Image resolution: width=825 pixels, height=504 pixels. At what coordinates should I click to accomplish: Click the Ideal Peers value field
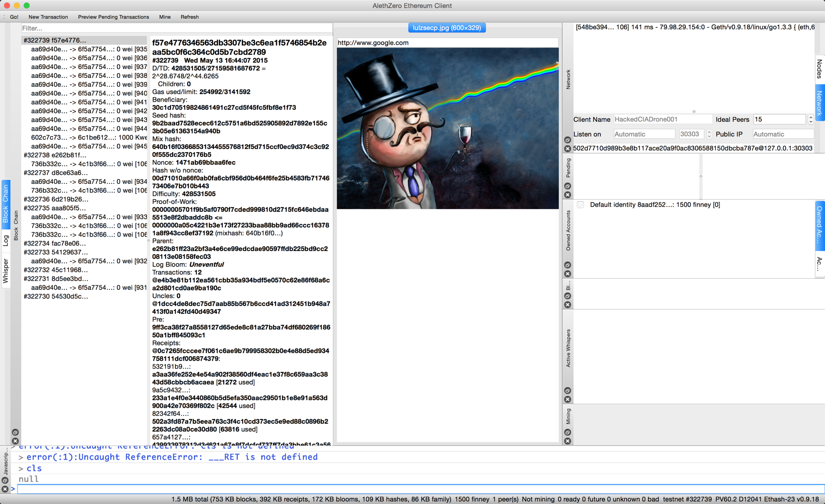780,119
